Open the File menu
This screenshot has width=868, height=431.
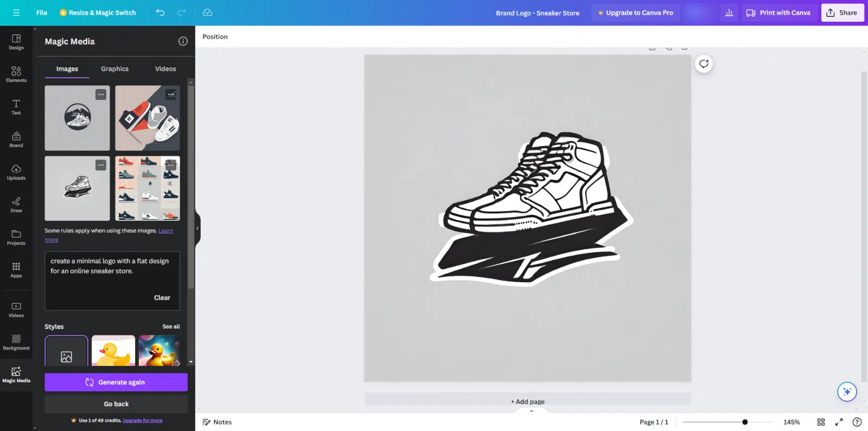click(42, 12)
